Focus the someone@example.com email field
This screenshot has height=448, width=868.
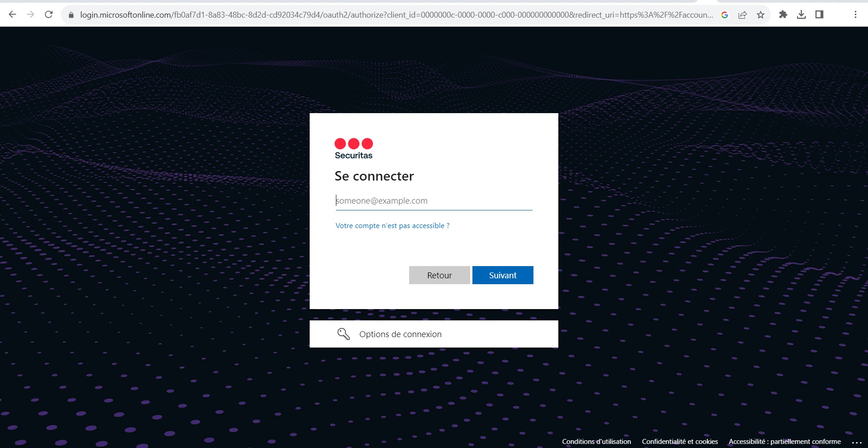coord(434,201)
